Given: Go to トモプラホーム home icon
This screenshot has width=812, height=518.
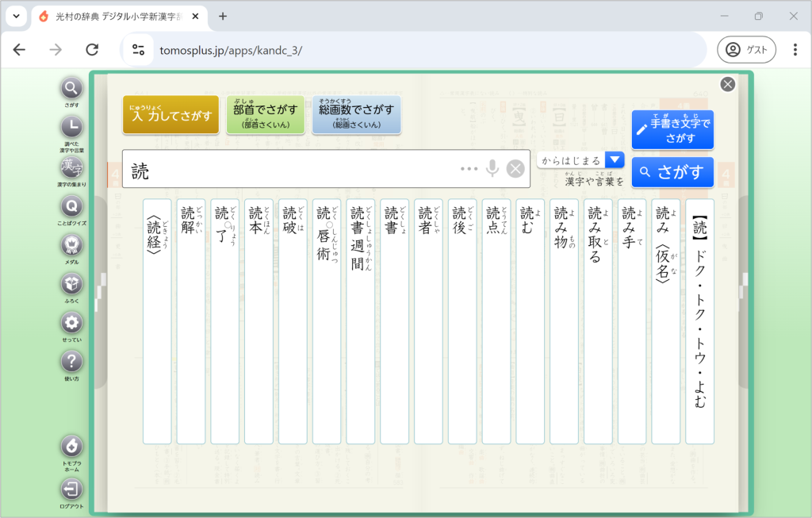Looking at the screenshot, I should [71, 447].
